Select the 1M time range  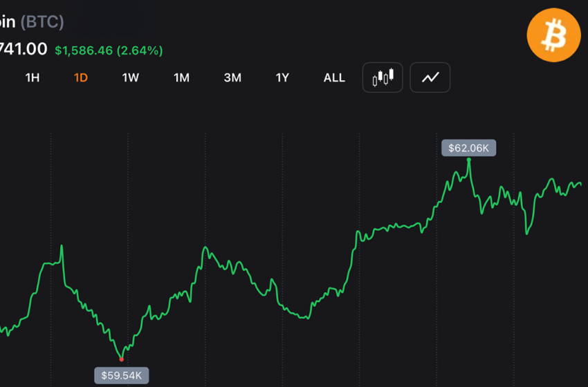coord(181,77)
